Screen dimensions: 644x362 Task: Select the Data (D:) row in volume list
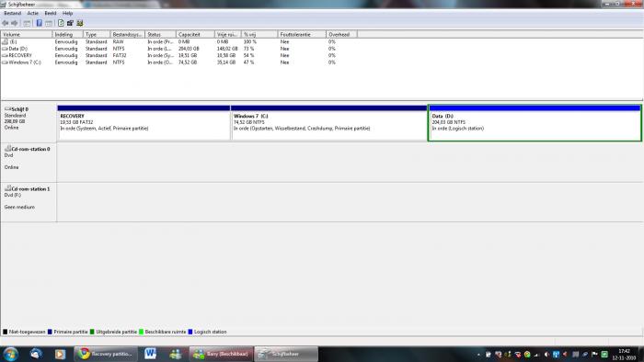(x=168, y=49)
